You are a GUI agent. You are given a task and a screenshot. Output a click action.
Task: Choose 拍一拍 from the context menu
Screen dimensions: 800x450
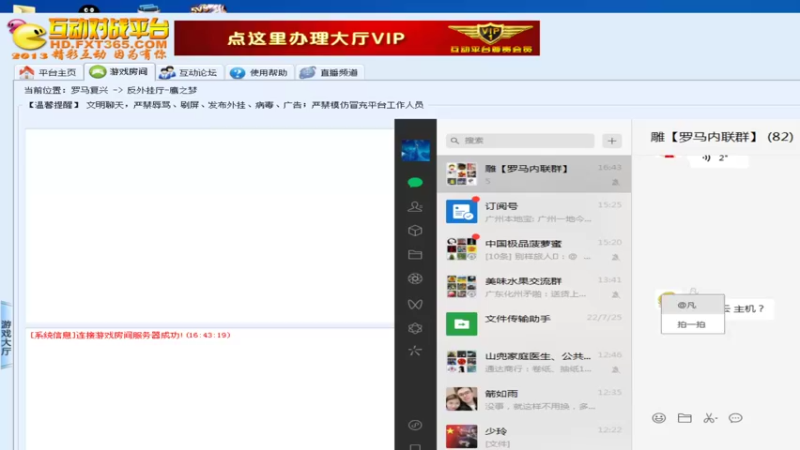click(692, 324)
